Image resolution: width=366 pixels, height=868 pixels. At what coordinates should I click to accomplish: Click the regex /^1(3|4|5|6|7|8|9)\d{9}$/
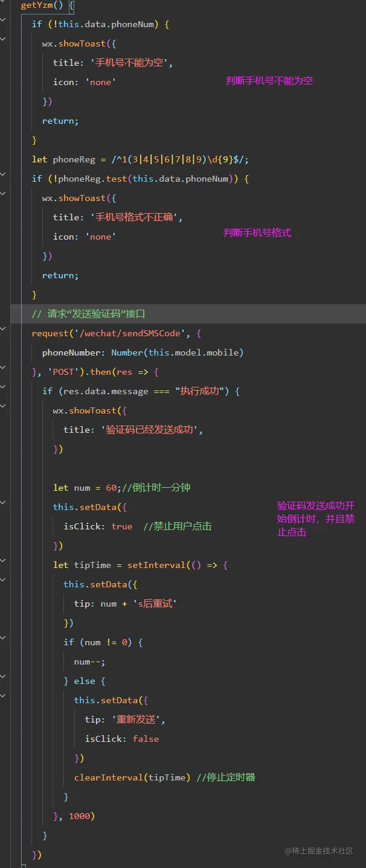[x=177, y=159]
